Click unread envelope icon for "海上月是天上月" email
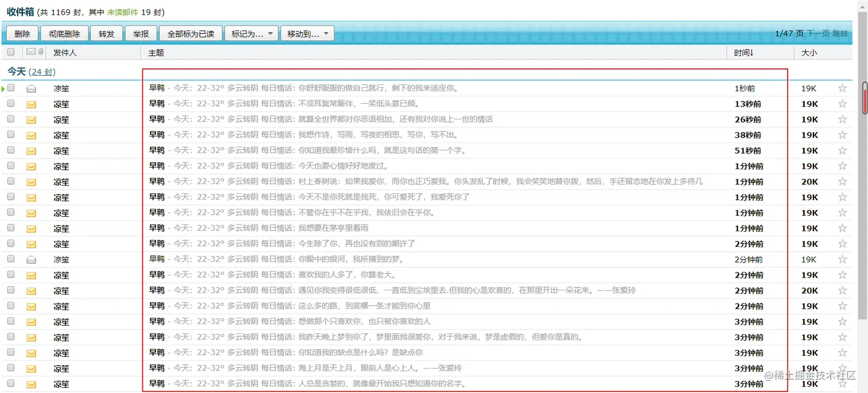The image size is (868, 393). point(31,368)
